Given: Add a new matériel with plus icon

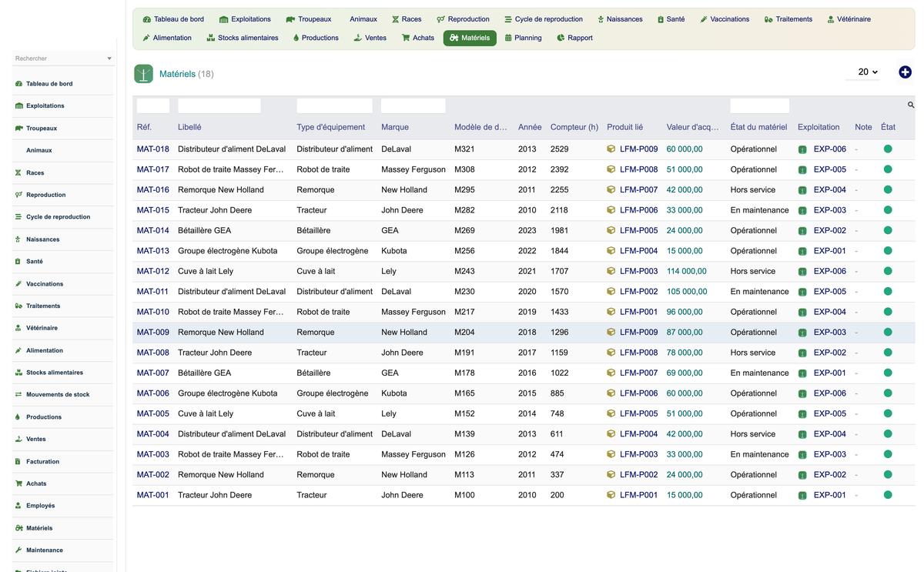Looking at the screenshot, I should (905, 72).
